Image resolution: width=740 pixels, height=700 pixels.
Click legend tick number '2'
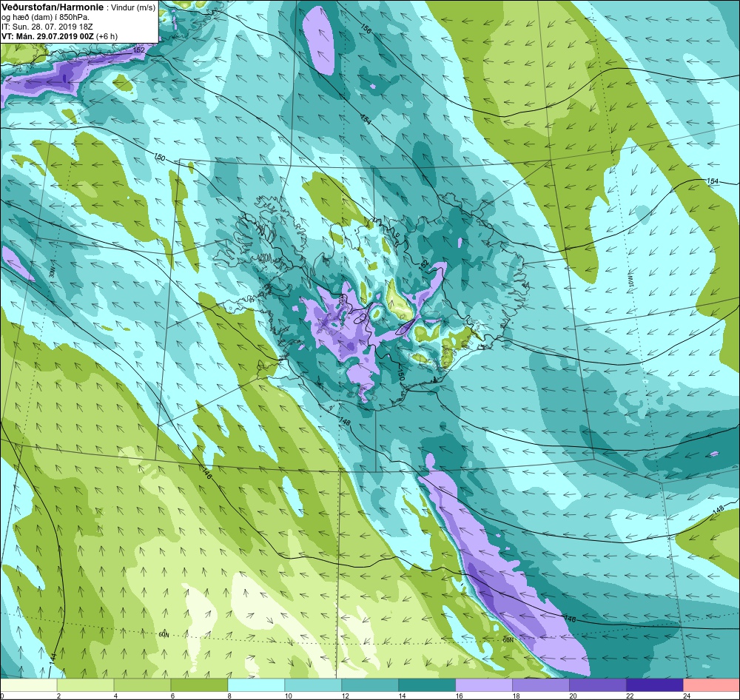58,696
